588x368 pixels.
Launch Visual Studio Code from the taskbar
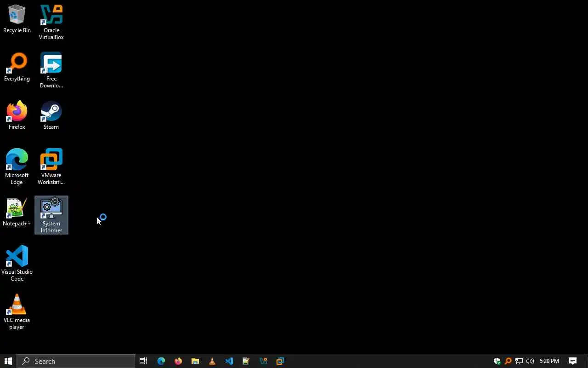(x=229, y=361)
